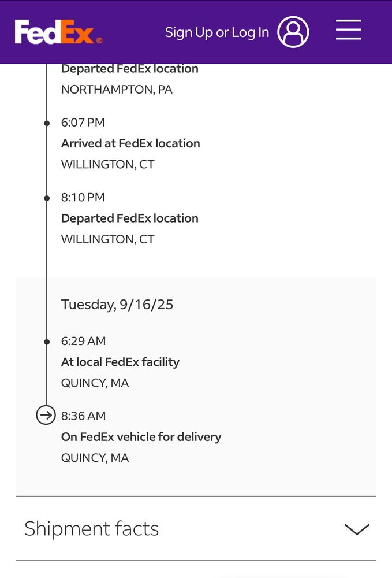392x578 pixels.
Task: Click the person silhouette inside the login circle
Action: click(293, 32)
